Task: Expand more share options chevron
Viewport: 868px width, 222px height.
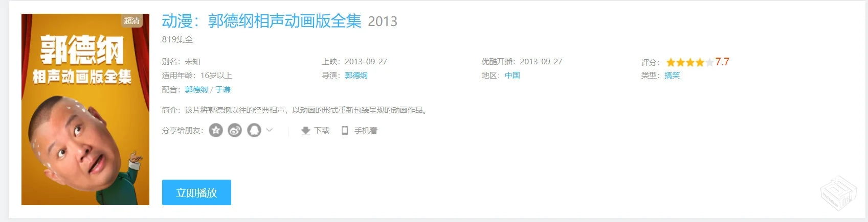Action: (x=270, y=130)
